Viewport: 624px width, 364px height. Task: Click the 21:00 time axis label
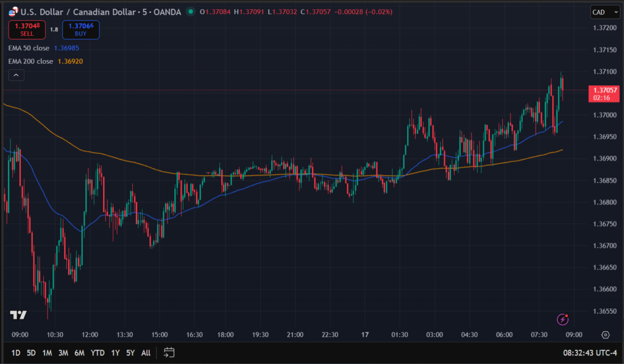295,335
